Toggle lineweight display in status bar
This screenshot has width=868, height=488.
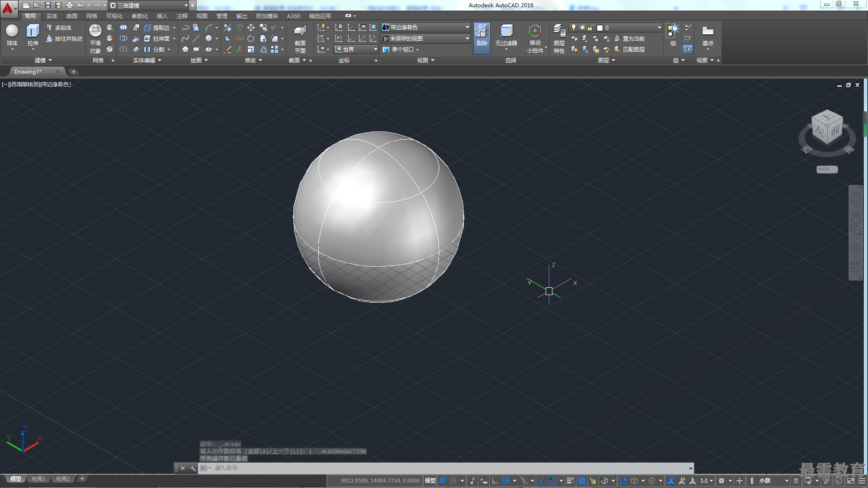pyautogui.click(x=571, y=481)
